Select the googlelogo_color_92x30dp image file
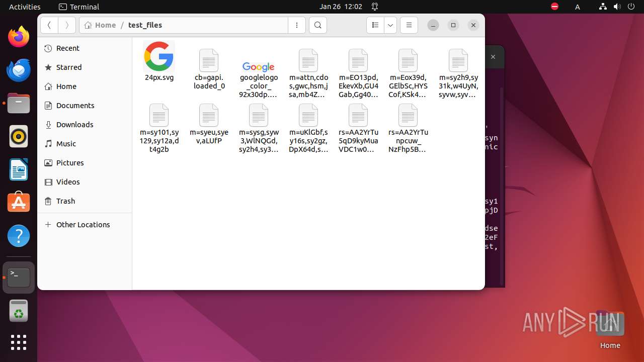 (x=259, y=67)
